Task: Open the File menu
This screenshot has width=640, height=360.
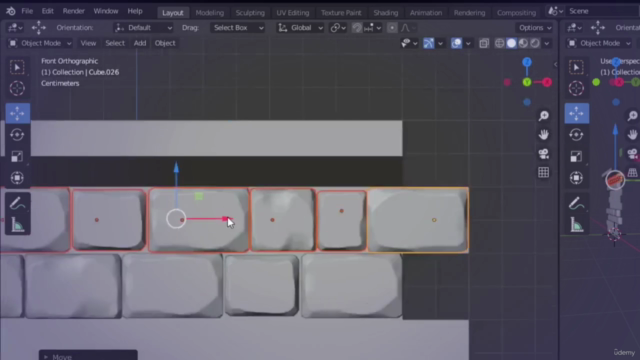Action: [x=27, y=11]
